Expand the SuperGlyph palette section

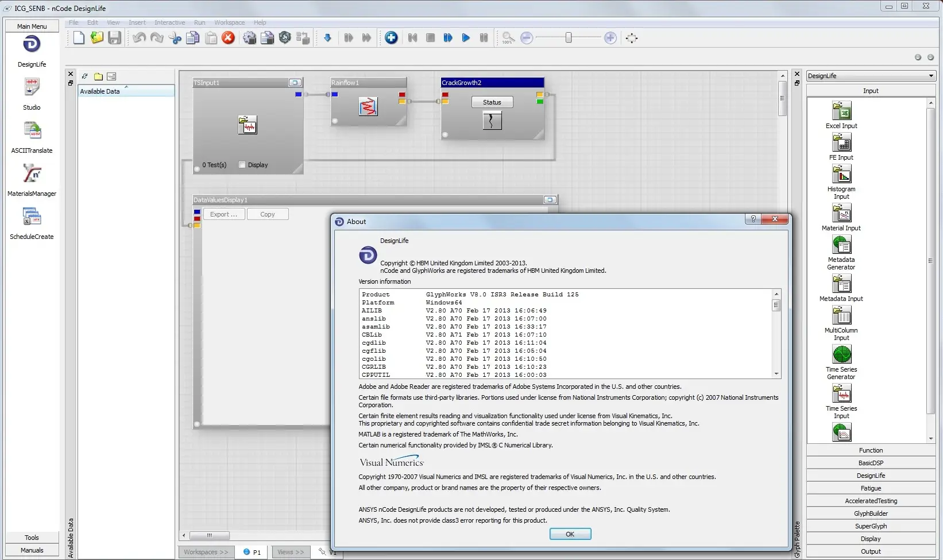click(x=871, y=526)
